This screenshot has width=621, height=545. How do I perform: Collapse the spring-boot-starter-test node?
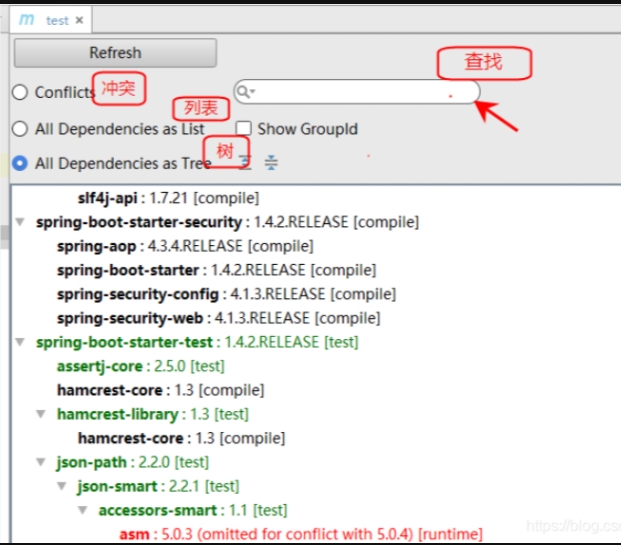(21, 342)
